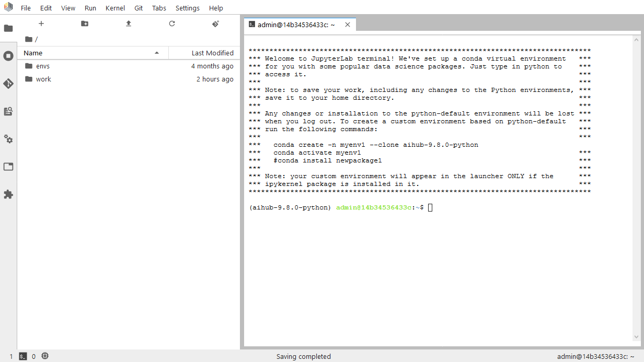The image size is (644, 362).
Task: Switch to the admin terminal tab
Action: click(x=296, y=24)
